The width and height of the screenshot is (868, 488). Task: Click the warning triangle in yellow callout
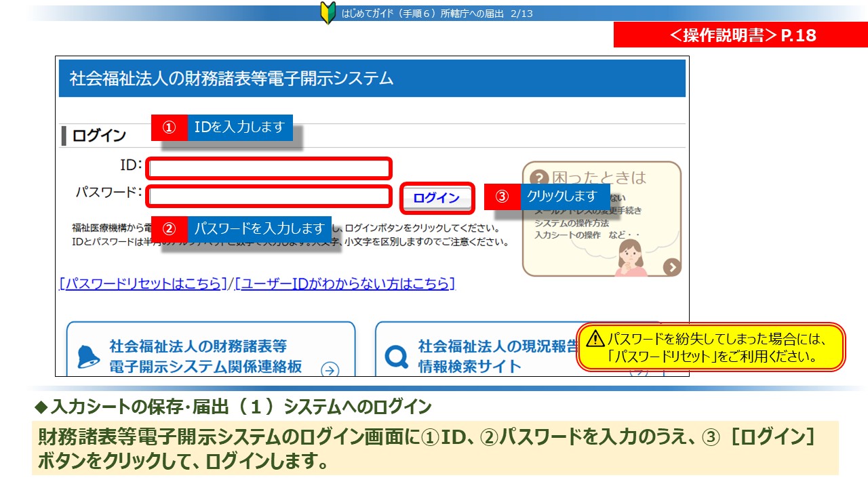point(595,338)
